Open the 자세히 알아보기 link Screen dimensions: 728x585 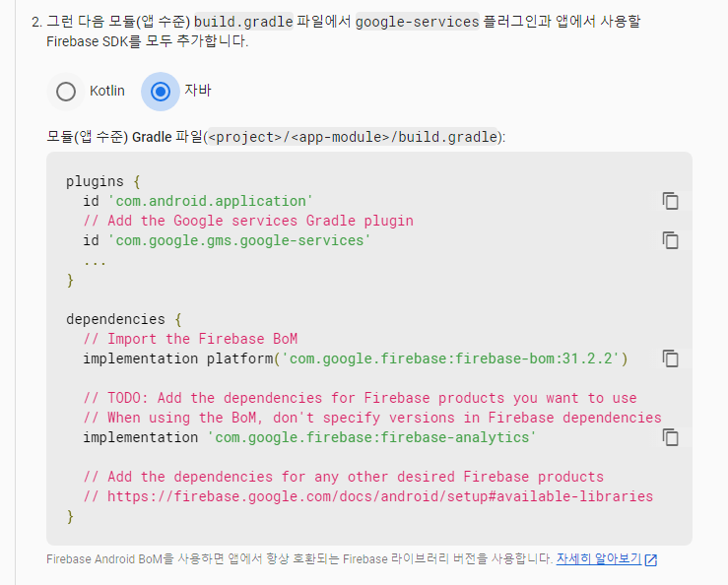pos(599,558)
